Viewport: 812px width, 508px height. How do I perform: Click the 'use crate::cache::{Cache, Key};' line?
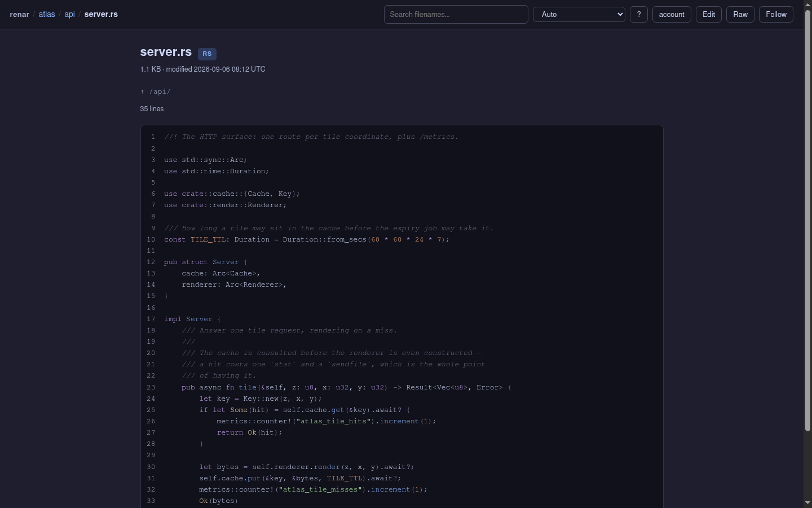232,194
